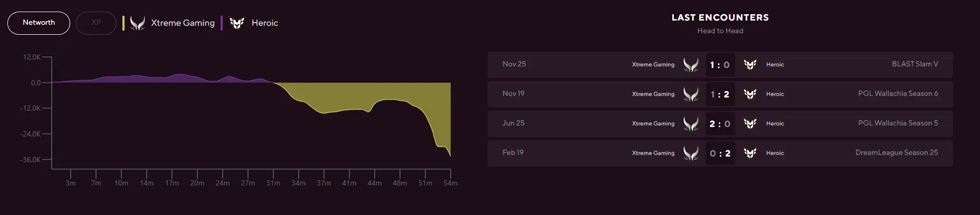Screen dimensions: 980x215
Task: Click the 17m mark on the time axis
Action: coord(172,183)
